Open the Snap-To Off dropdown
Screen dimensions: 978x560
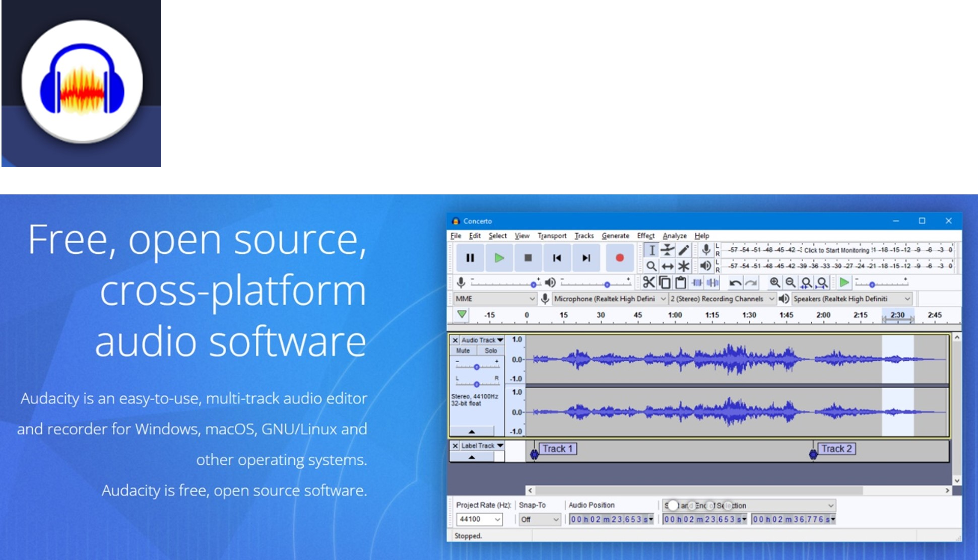(540, 519)
